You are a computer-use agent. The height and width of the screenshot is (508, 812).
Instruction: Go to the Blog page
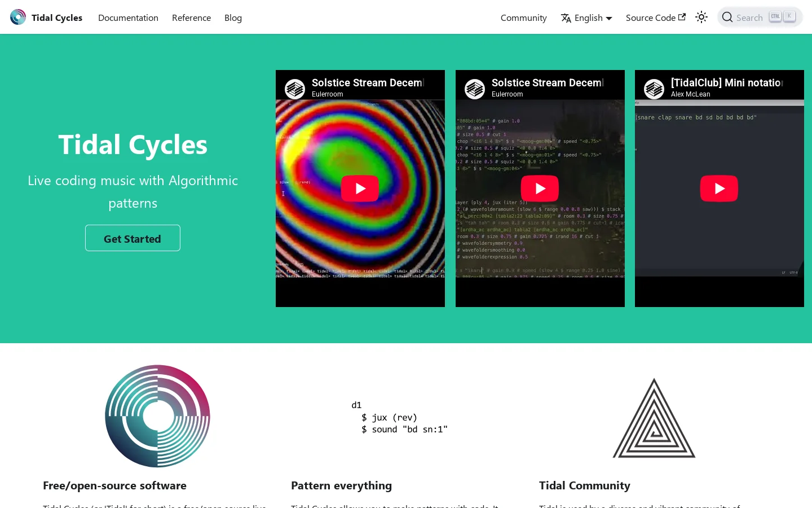point(233,17)
